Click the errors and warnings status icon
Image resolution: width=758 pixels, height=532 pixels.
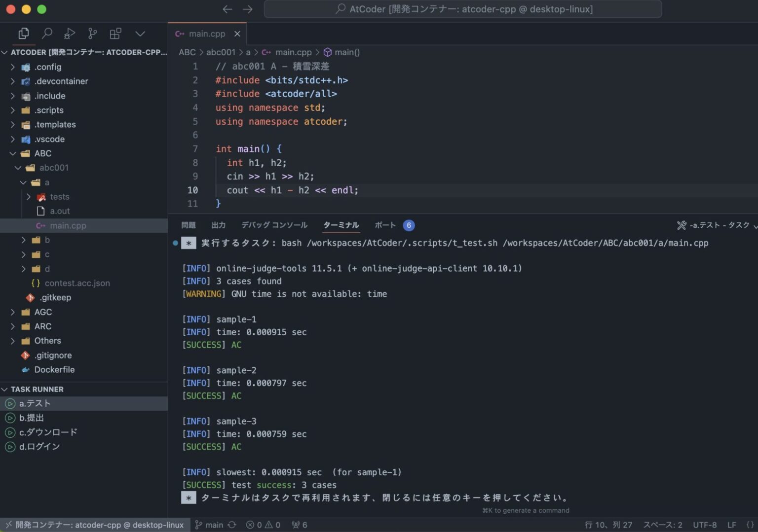pos(263,525)
